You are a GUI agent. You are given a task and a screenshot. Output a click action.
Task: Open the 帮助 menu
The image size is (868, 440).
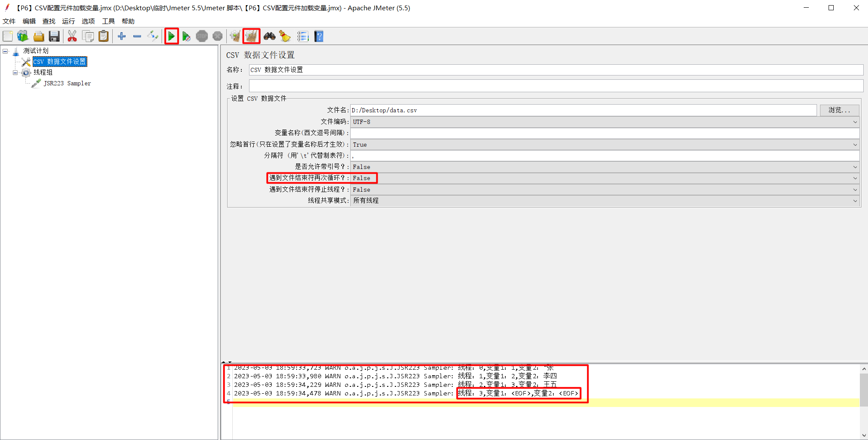click(x=128, y=21)
